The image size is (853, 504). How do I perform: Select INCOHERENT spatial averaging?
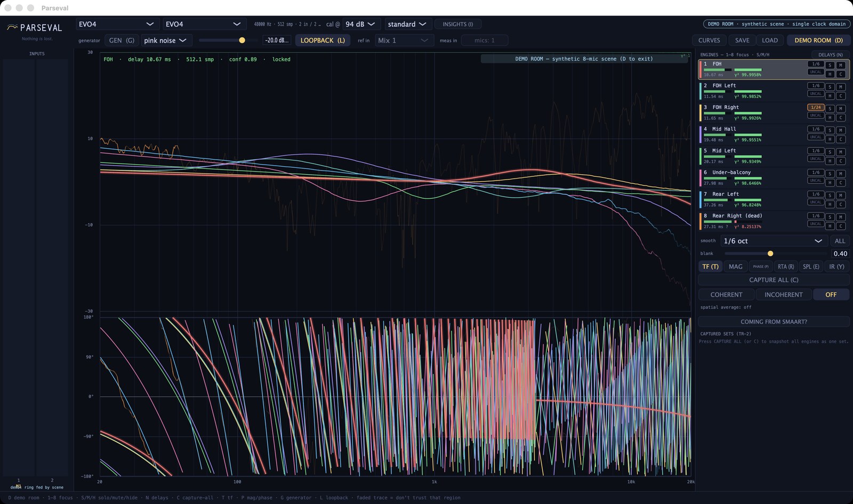pos(783,295)
